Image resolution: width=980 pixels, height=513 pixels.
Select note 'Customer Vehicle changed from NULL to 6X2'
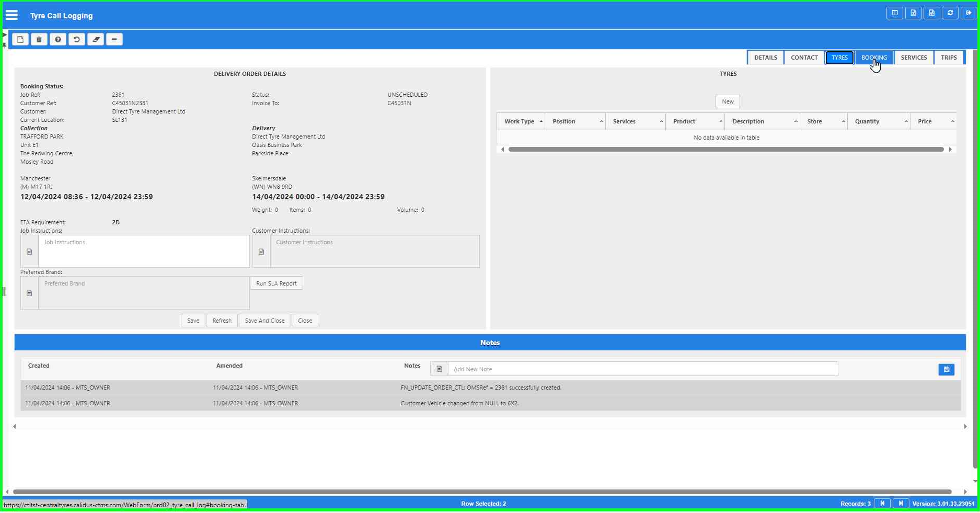490,403
